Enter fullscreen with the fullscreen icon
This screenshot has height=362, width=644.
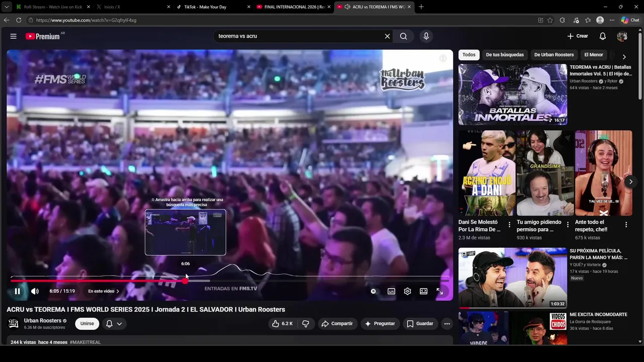[440, 291]
